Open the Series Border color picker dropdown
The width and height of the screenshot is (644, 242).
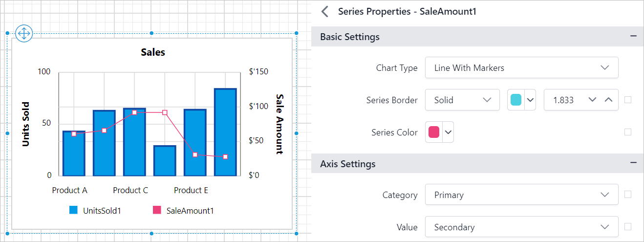530,100
